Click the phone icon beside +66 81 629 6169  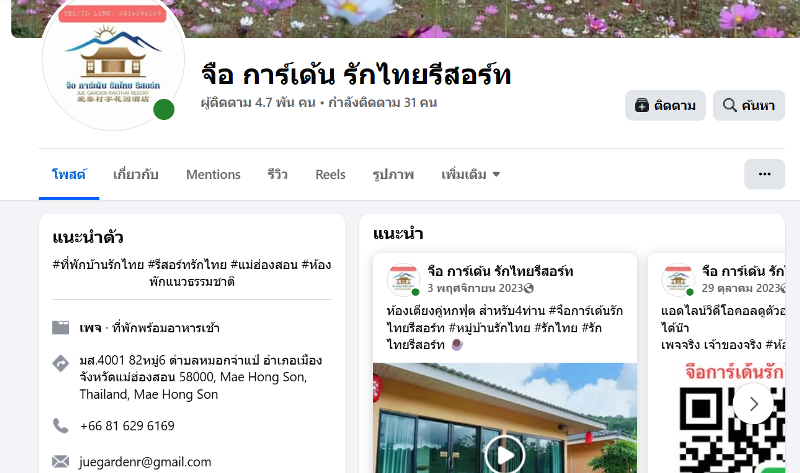click(60, 426)
